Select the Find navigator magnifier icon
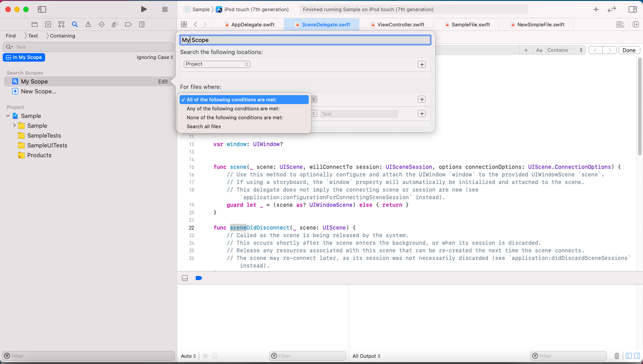 pos(75,25)
